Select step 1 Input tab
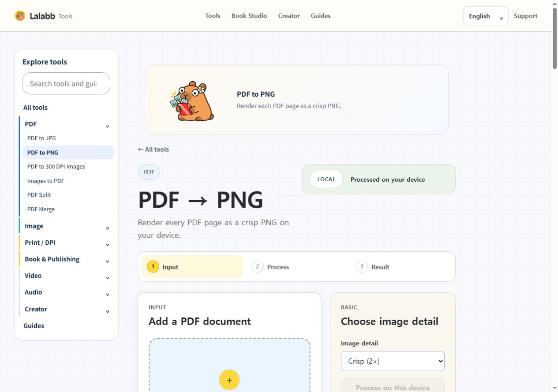 [x=192, y=267]
